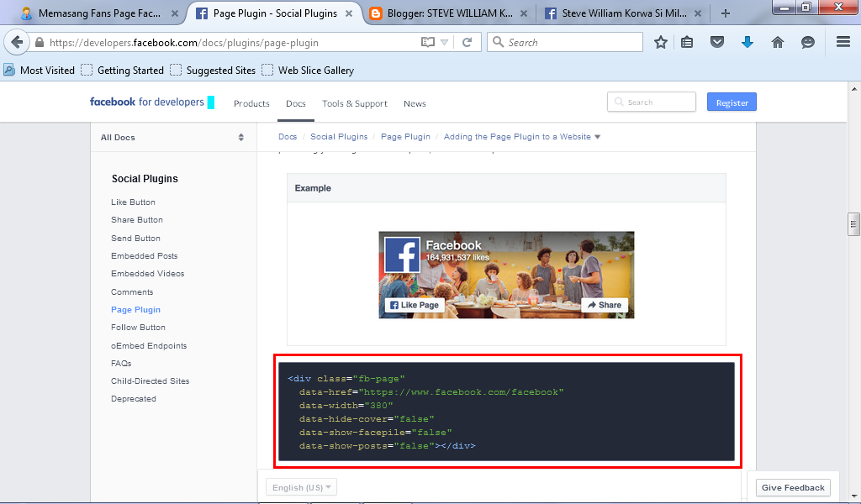Open the Docs menu item
861x504 pixels.
pyautogui.click(x=295, y=103)
